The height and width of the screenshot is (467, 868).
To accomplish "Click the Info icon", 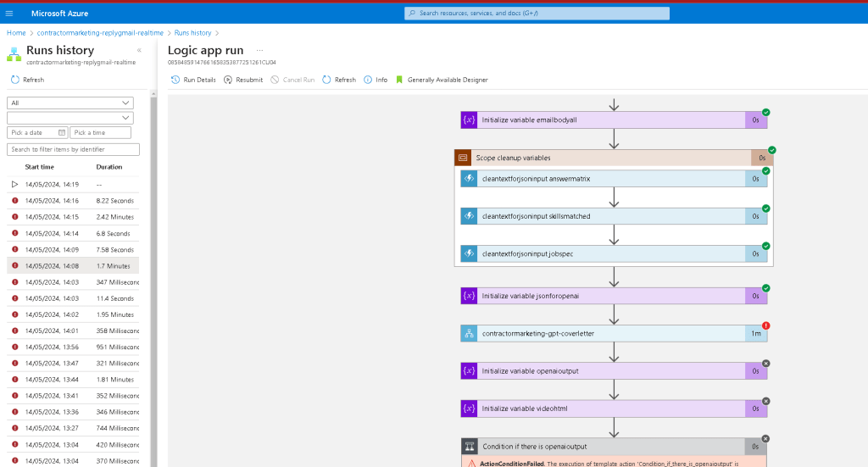I will tap(368, 80).
